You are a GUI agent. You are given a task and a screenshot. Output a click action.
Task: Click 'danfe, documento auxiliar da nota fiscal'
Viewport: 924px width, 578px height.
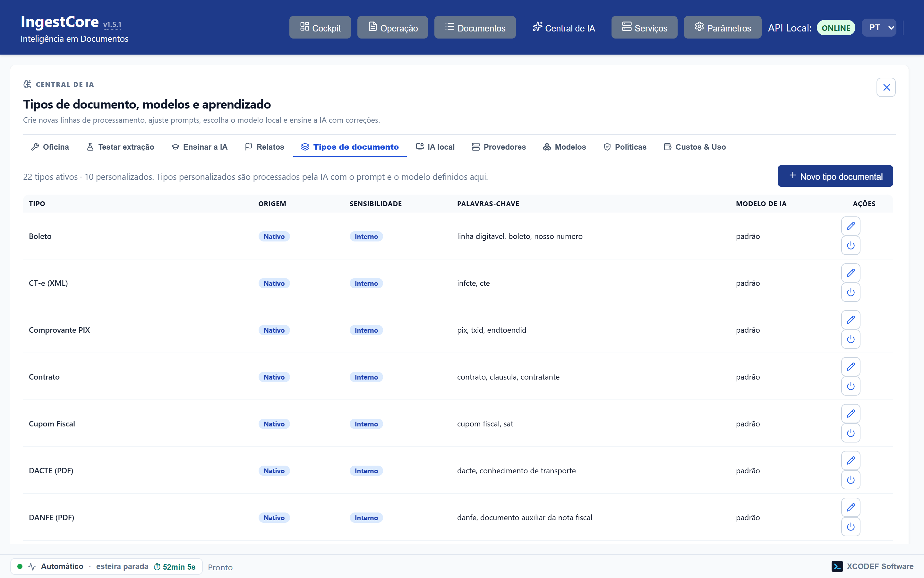(x=525, y=518)
